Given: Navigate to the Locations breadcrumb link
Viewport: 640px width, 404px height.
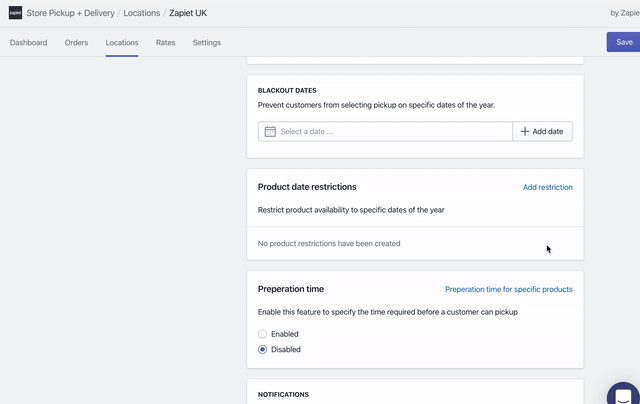Looking at the screenshot, I should [141, 13].
